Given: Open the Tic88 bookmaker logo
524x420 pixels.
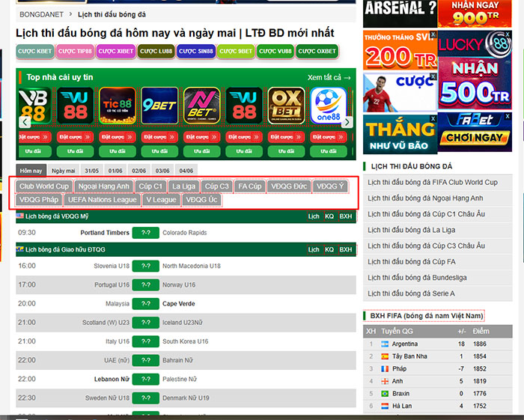Looking at the screenshot, I should pos(118,106).
